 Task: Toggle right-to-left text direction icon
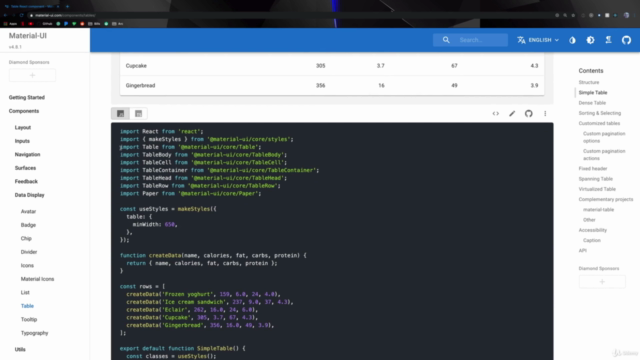click(608, 40)
